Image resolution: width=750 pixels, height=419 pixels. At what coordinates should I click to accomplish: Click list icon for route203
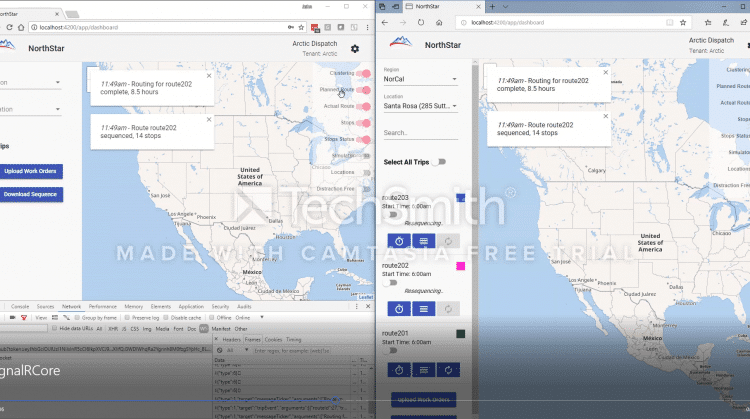tap(423, 241)
